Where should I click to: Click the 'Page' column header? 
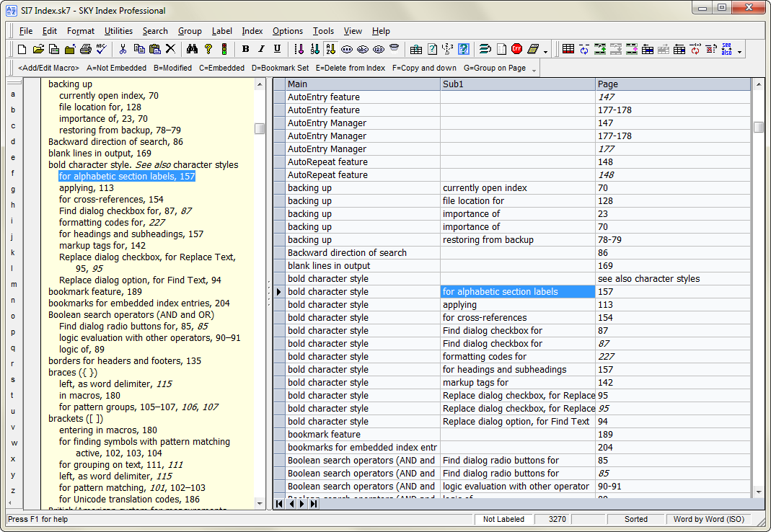coord(673,84)
